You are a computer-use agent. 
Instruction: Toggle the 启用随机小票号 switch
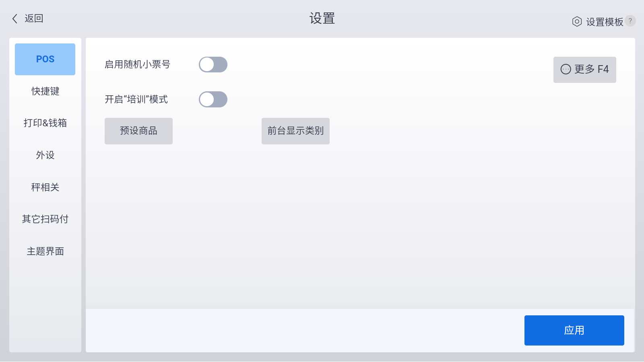pos(213,64)
